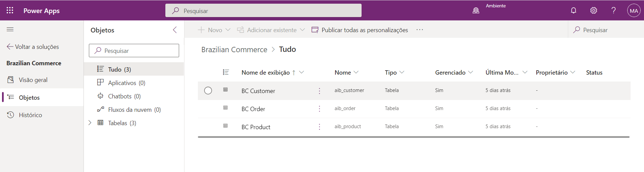This screenshot has height=172, width=644.
Task: Select the BC Customer row radio circle
Action: click(208, 91)
